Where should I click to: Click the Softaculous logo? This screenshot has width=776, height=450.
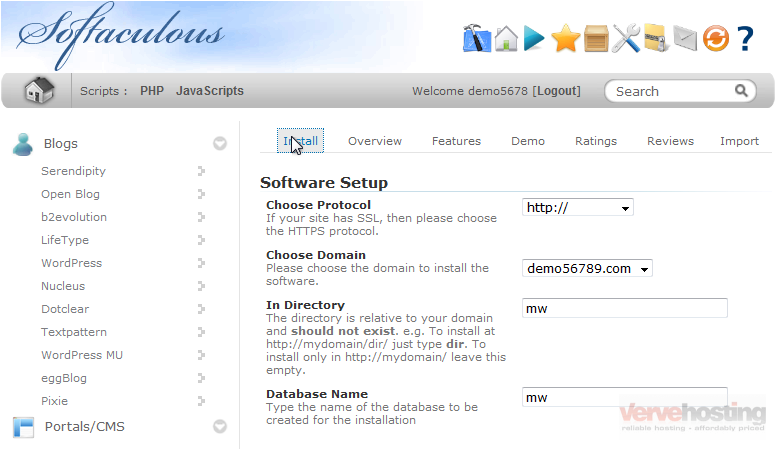click(x=120, y=35)
